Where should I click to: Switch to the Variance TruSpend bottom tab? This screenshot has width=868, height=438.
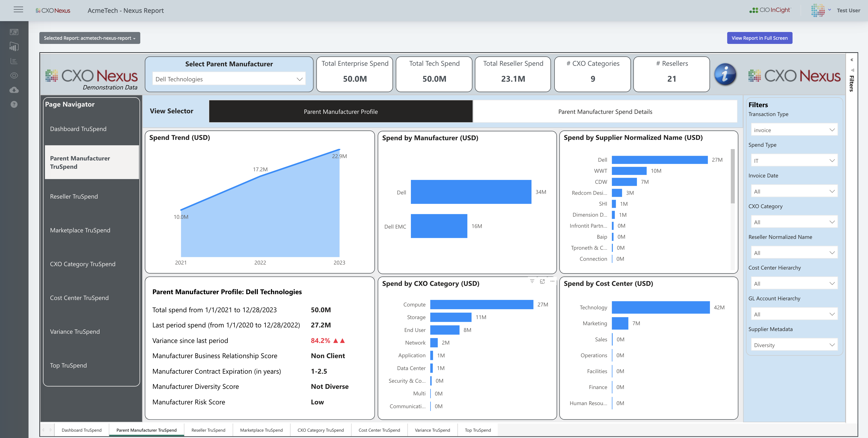[x=432, y=430]
